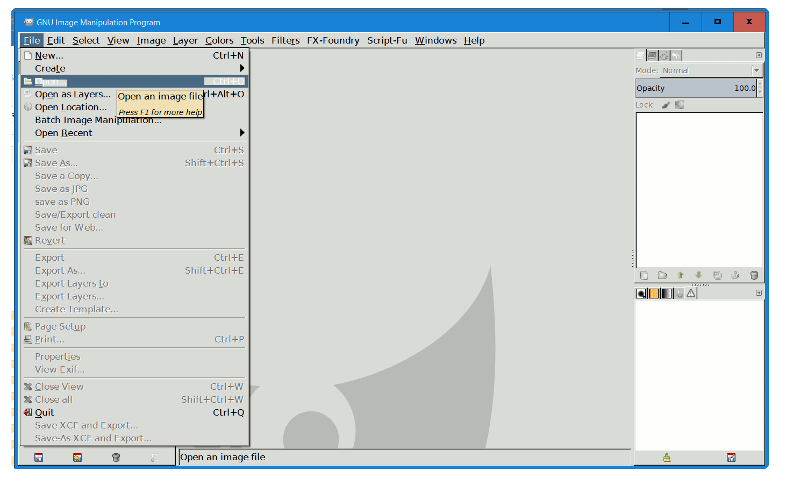
Task: Close the open File menu via its title
Action: [x=32, y=40]
